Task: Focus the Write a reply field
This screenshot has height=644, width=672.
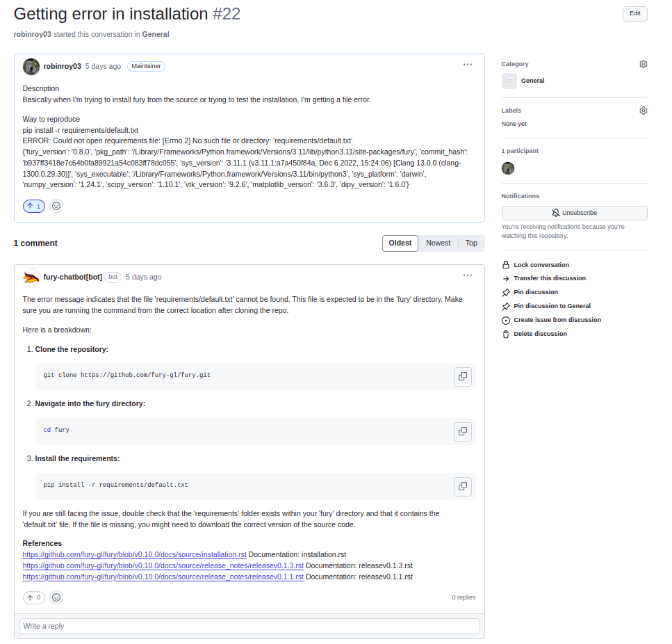Action: tap(249, 626)
